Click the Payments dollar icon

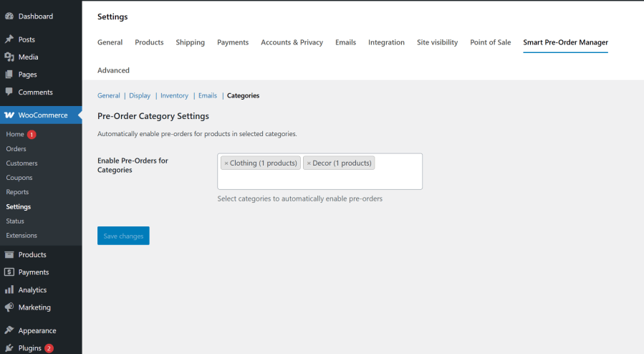pos(9,272)
